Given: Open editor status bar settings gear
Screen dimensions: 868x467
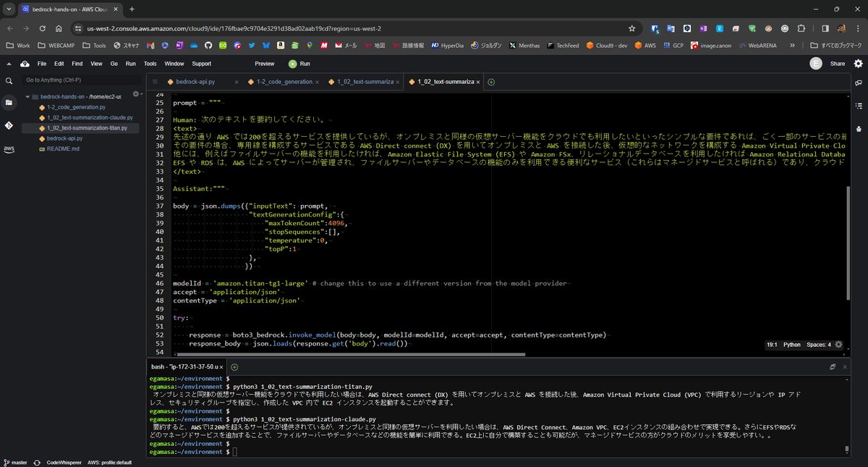Looking at the screenshot, I should pyautogui.click(x=838, y=345).
